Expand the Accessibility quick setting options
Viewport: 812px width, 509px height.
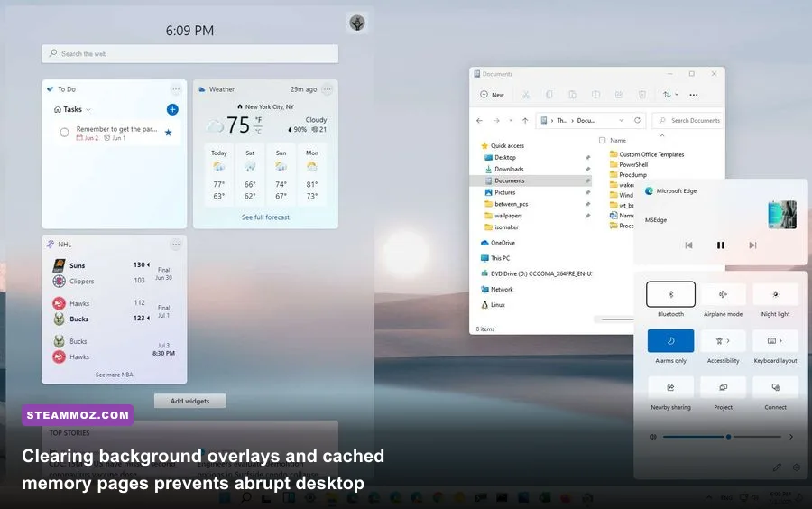(x=728, y=341)
